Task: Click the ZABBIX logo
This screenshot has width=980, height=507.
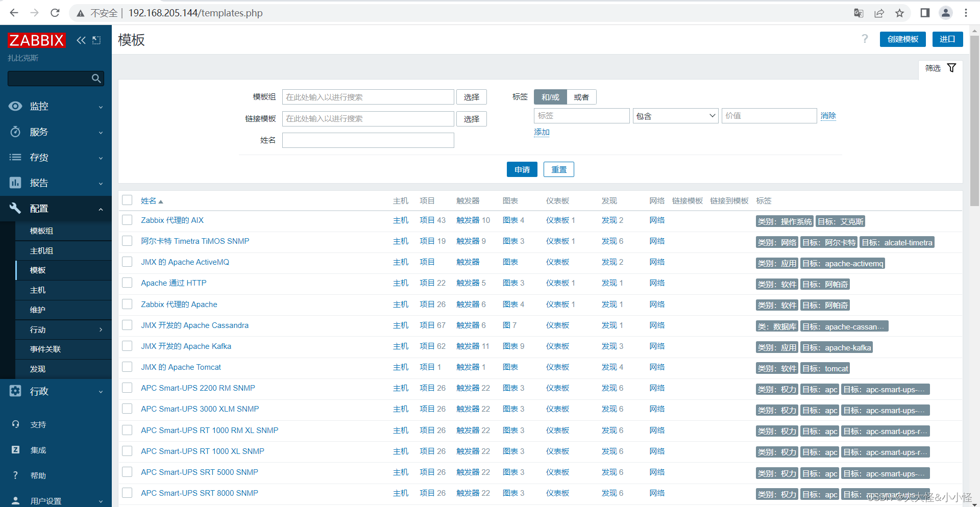Action: pyautogui.click(x=36, y=40)
